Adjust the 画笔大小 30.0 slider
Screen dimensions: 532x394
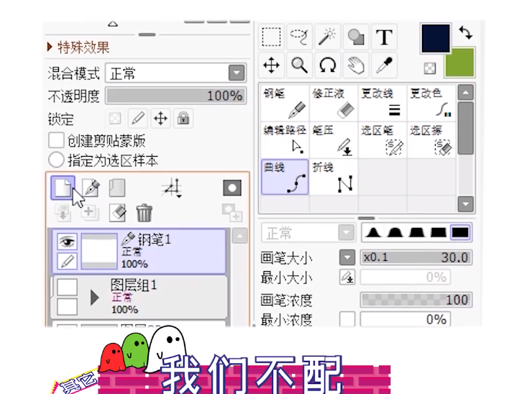[x=416, y=257]
